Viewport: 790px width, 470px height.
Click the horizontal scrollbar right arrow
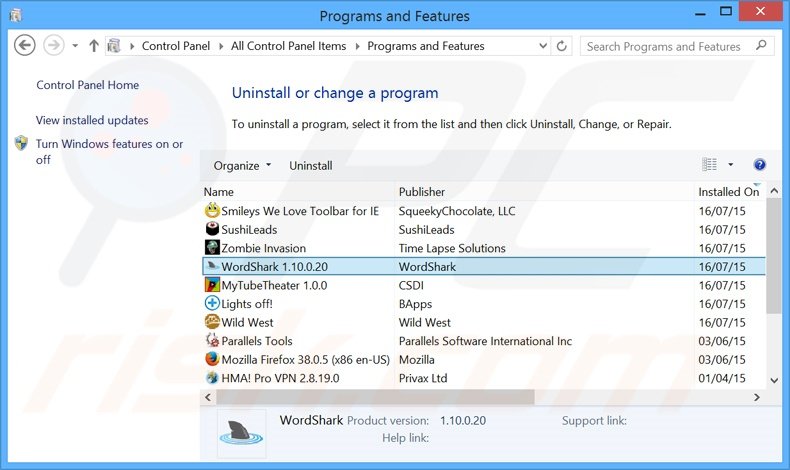point(757,397)
